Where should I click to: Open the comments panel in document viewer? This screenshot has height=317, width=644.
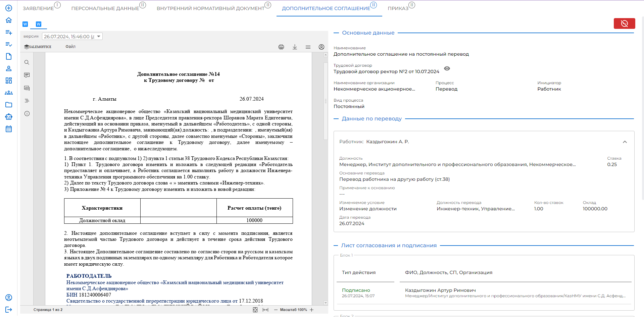[27, 75]
